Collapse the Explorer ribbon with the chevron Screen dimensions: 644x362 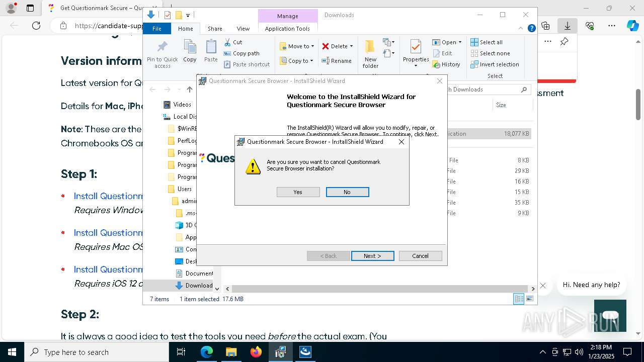(521, 29)
